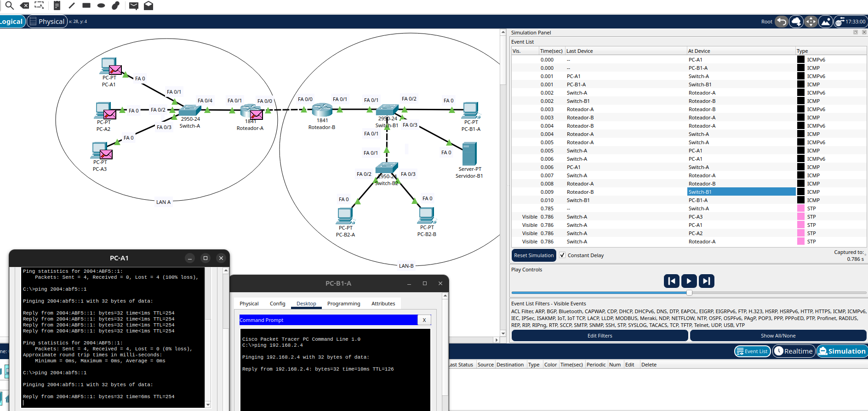Screen dimensions: 868x411
Task: Click the Time(sec) column header in Event List
Action: tap(551, 51)
